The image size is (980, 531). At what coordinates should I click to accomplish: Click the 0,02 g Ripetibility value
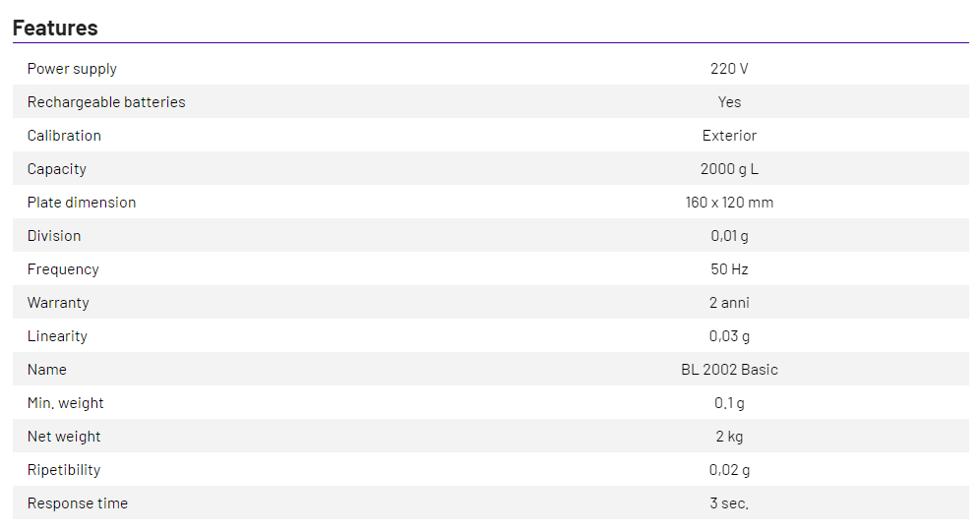(x=729, y=470)
